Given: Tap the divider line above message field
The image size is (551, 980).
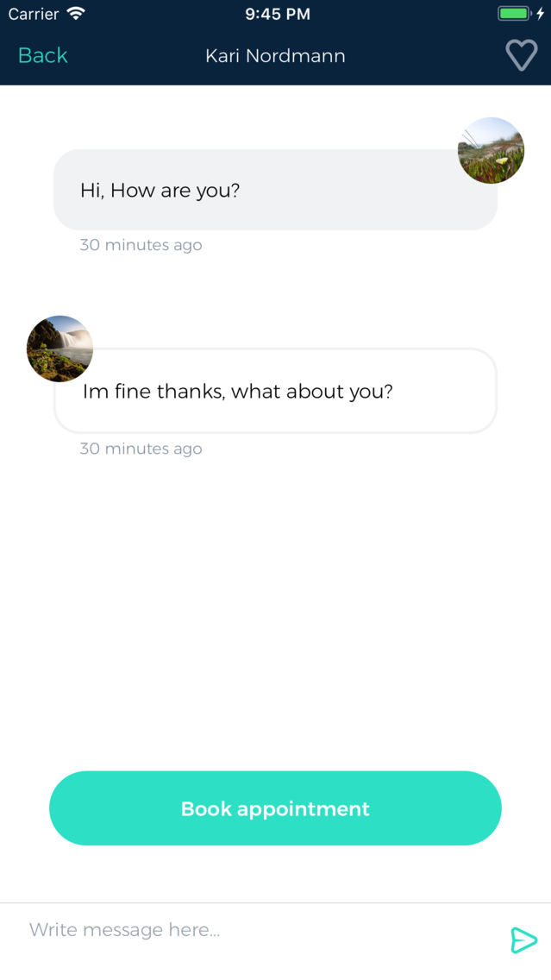Looking at the screenshot, I should click(x=275, y=903).
